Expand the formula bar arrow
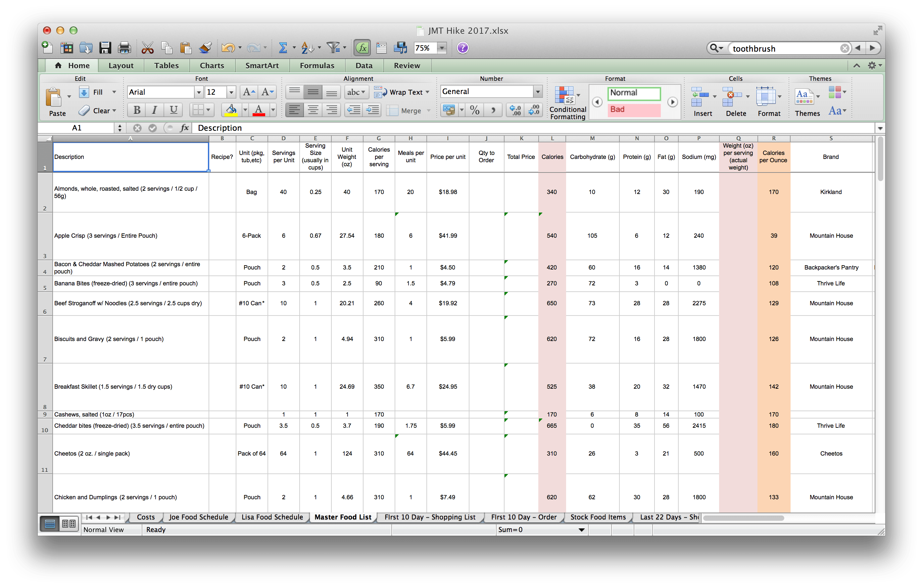The image size is (923, 588). 880,128
